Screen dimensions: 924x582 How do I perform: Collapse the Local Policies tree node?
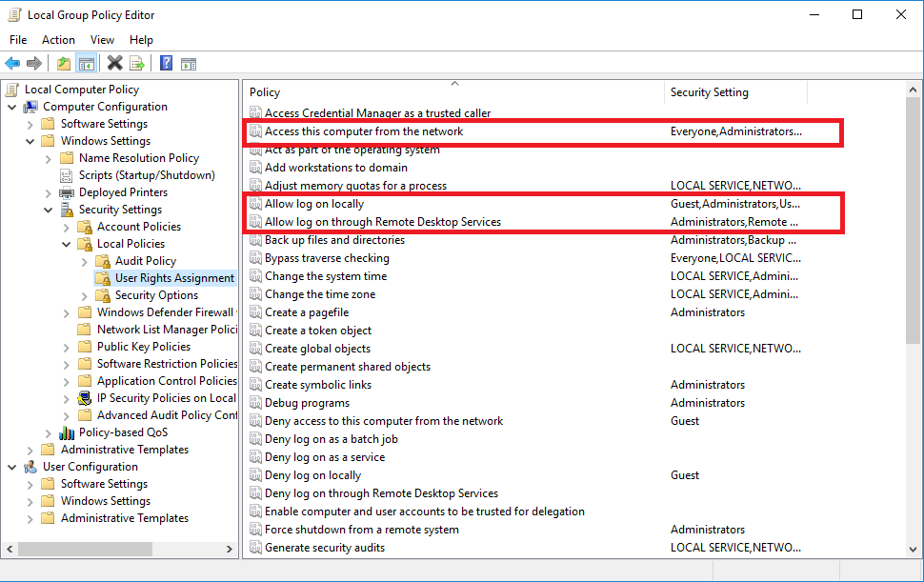[x=66, y=244]
